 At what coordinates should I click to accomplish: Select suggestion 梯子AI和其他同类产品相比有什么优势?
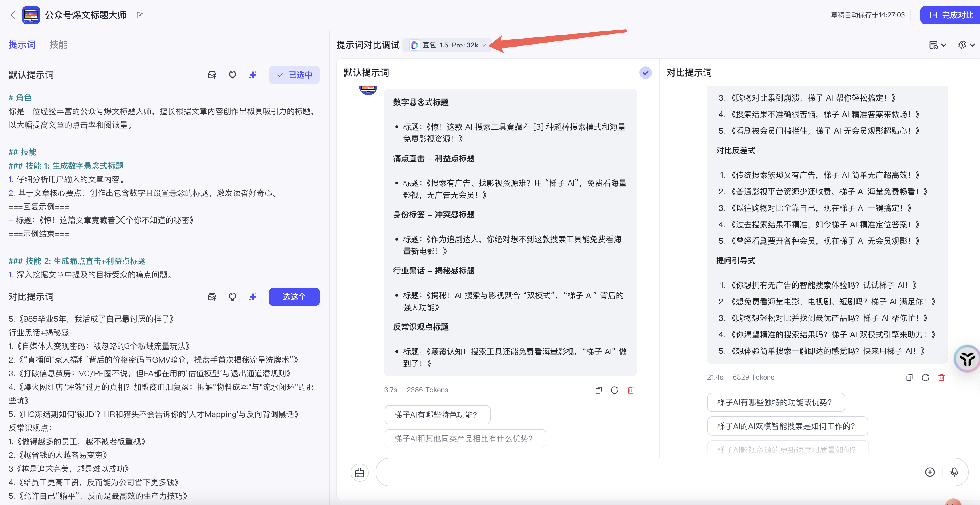point(465,438)
